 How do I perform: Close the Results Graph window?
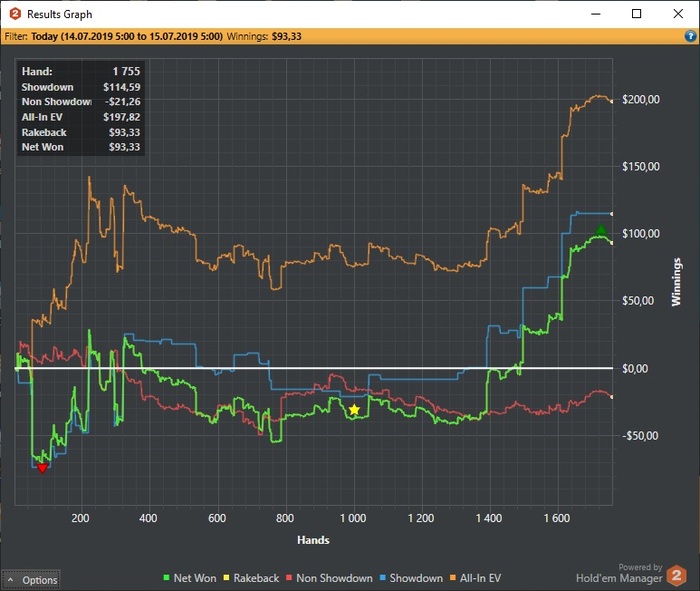pos(678,14)
